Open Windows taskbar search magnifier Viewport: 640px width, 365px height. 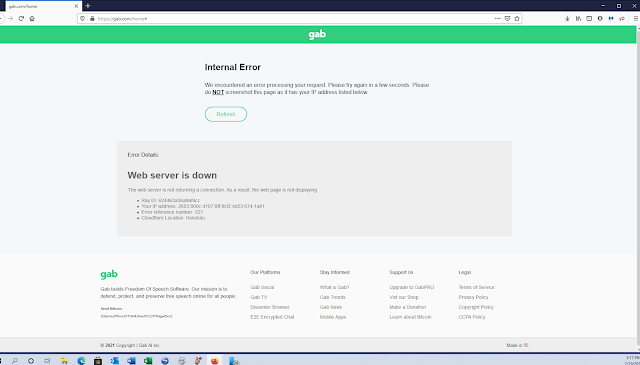coord(15,361)
